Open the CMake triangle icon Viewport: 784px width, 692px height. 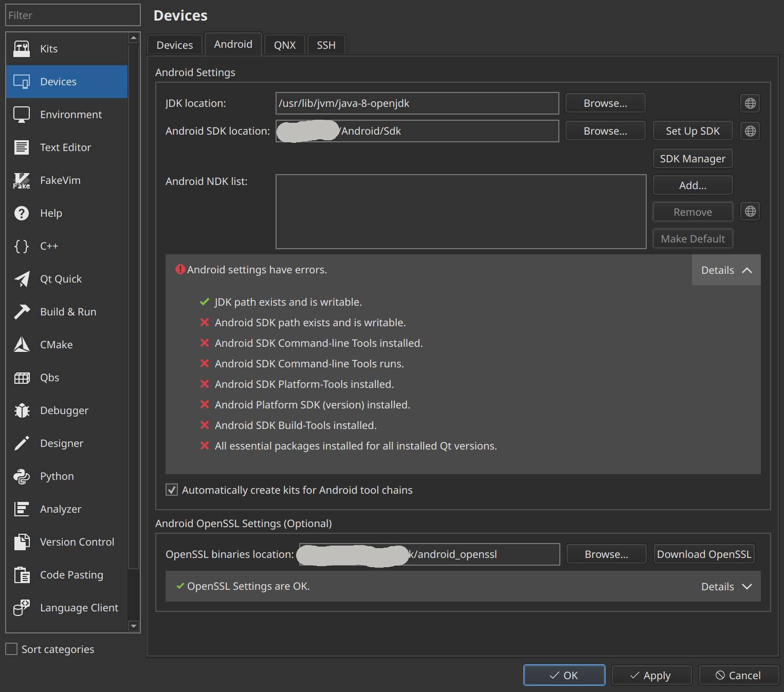(x=22, y=345)
